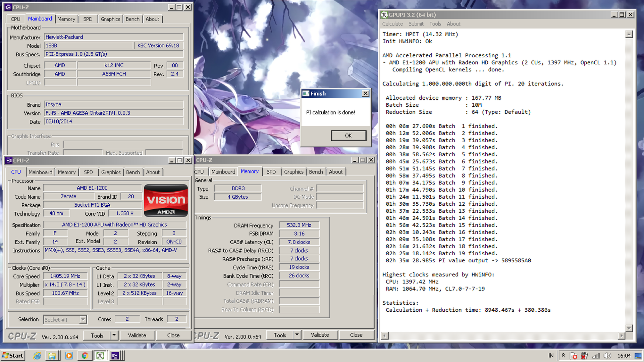Click the IN language indicator
The width and height of the screenshot is (644, 362).
click(x=551, y=356)
